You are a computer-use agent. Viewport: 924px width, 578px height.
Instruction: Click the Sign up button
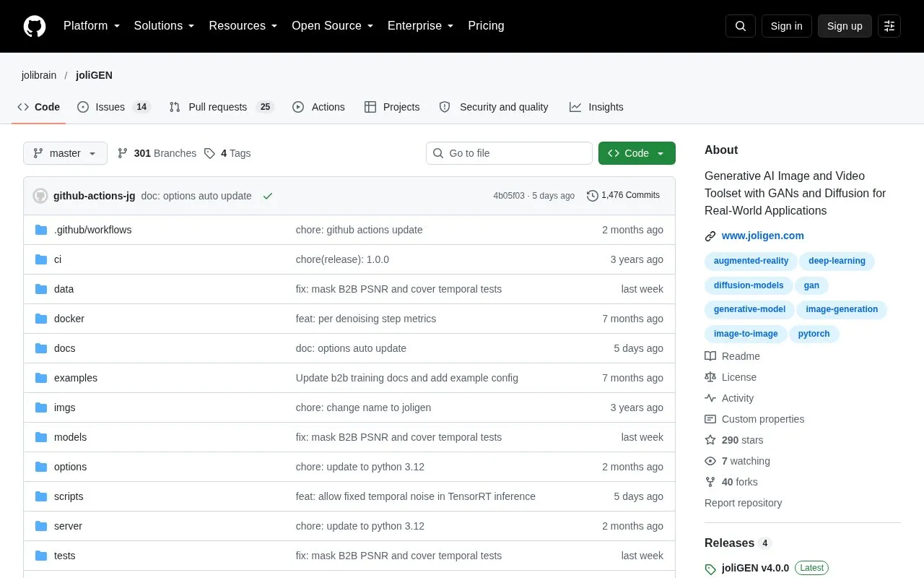pos(845,26)
